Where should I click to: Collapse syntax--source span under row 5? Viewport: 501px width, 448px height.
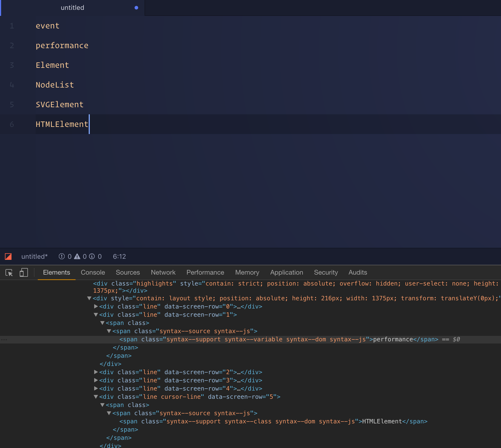point(109,413)
